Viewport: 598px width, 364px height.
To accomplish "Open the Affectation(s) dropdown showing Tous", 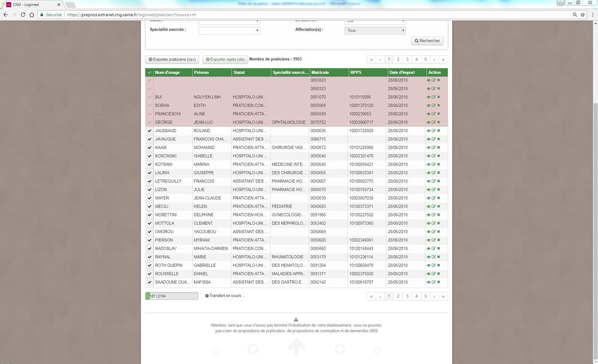I will (375, 30).
